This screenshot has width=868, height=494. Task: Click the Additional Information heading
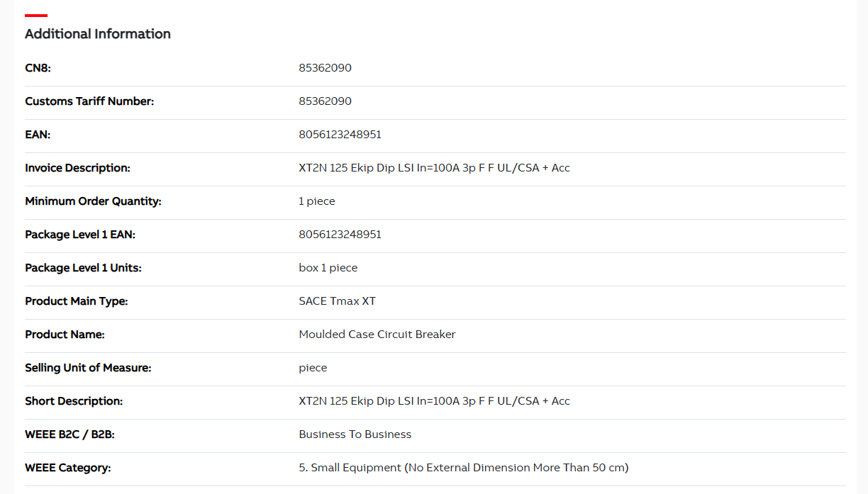[98, 34]
